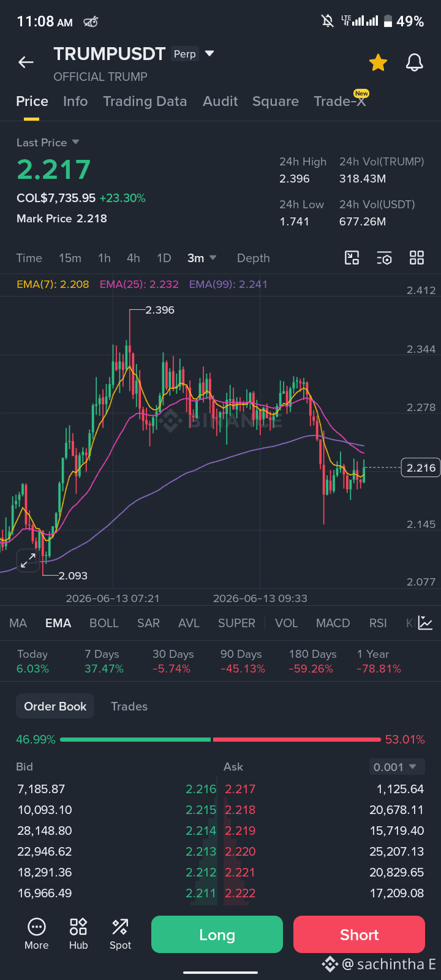
Task: Open the four-square grid view icon
Action: (x=417, y=258)
